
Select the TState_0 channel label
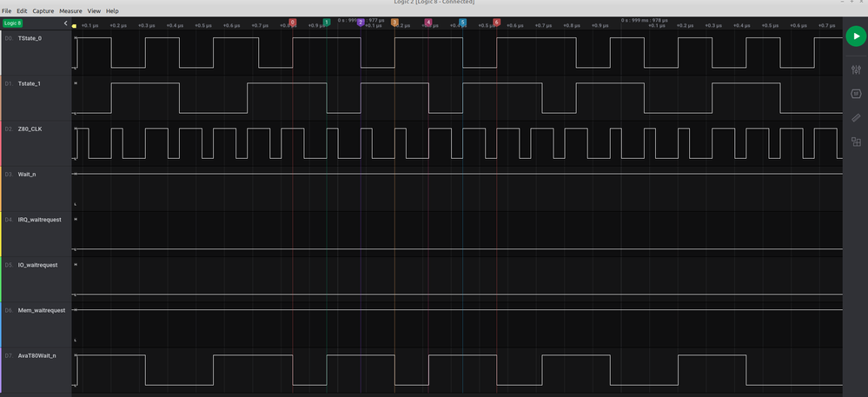(x=30, y=38)
